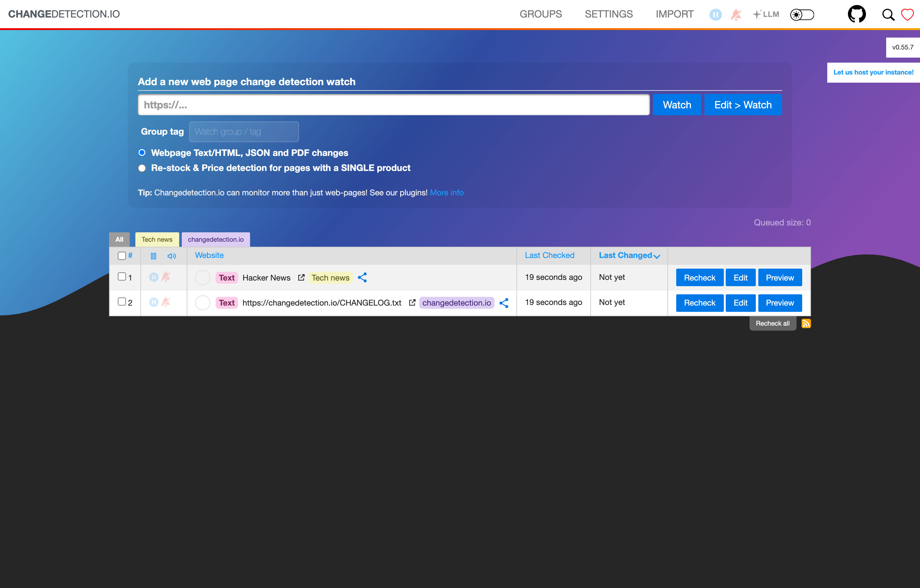Toggle global mute notifications bell icon
This screenshot has width=920, height=588.
[736, 14]
